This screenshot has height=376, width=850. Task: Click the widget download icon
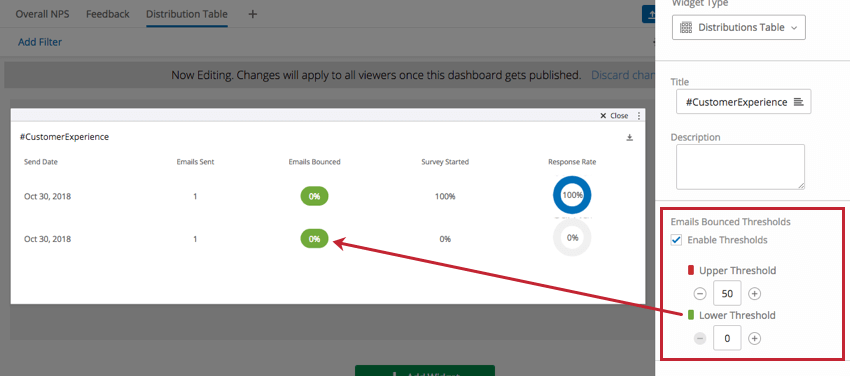[x=629, y=138]
